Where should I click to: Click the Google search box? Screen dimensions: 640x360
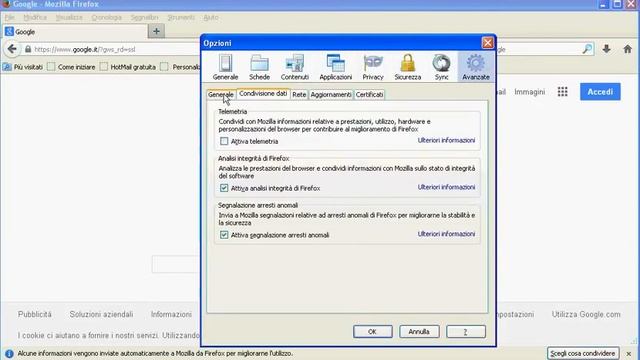tap(176, 264)
